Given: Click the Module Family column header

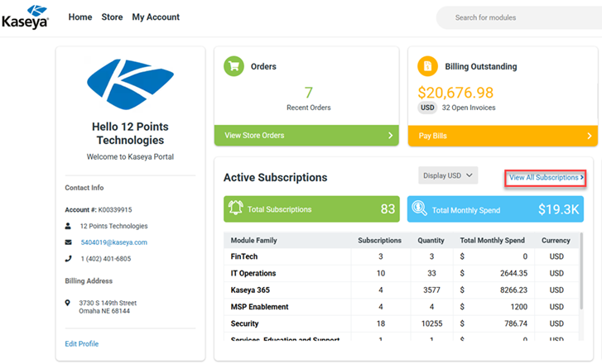Looking at the screenshot, I should tap(253, 241).
